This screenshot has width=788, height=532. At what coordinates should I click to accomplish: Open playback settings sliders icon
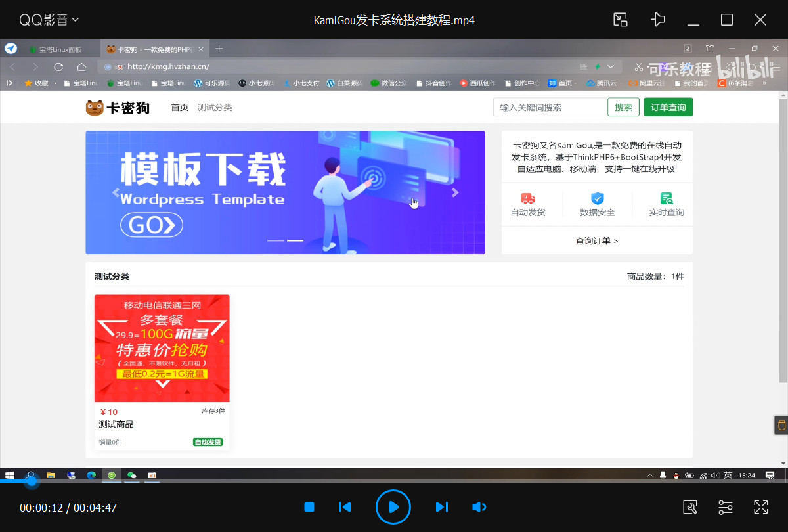tap(726, 507)
